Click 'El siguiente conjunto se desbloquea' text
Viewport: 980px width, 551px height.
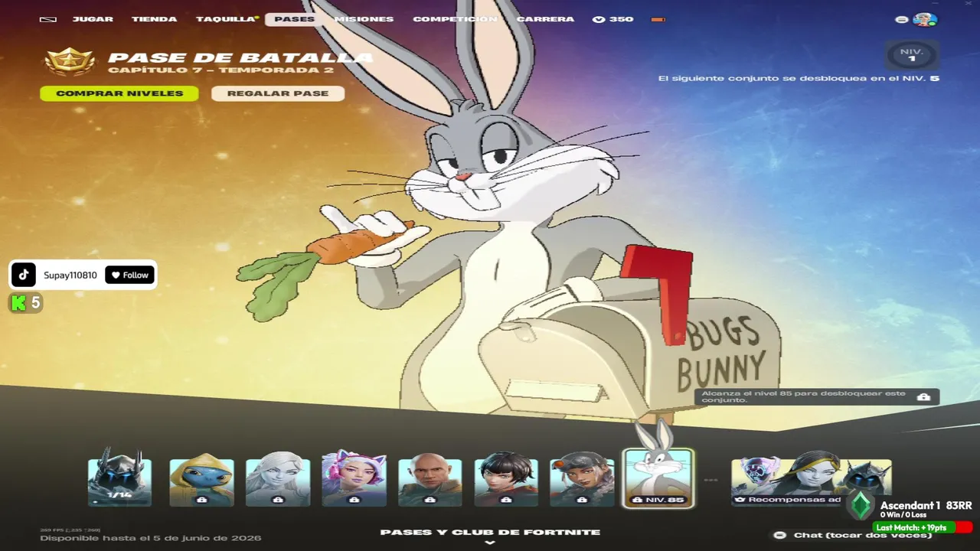coord(799,78)
